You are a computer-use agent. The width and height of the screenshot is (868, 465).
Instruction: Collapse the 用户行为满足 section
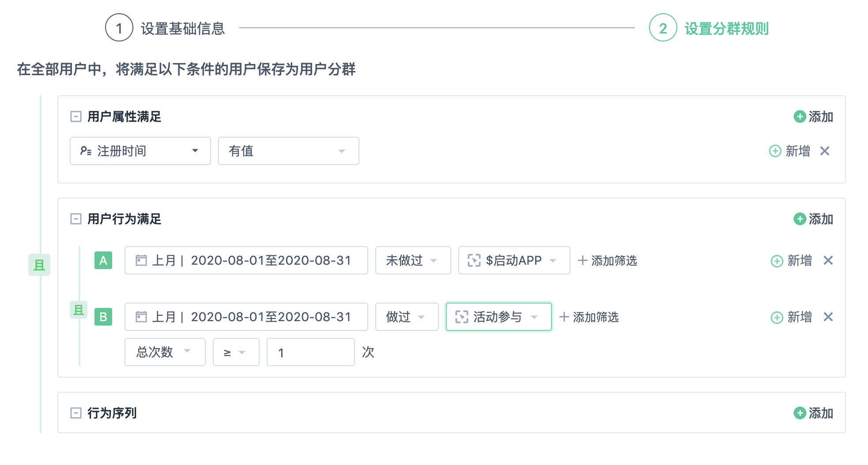76,219
